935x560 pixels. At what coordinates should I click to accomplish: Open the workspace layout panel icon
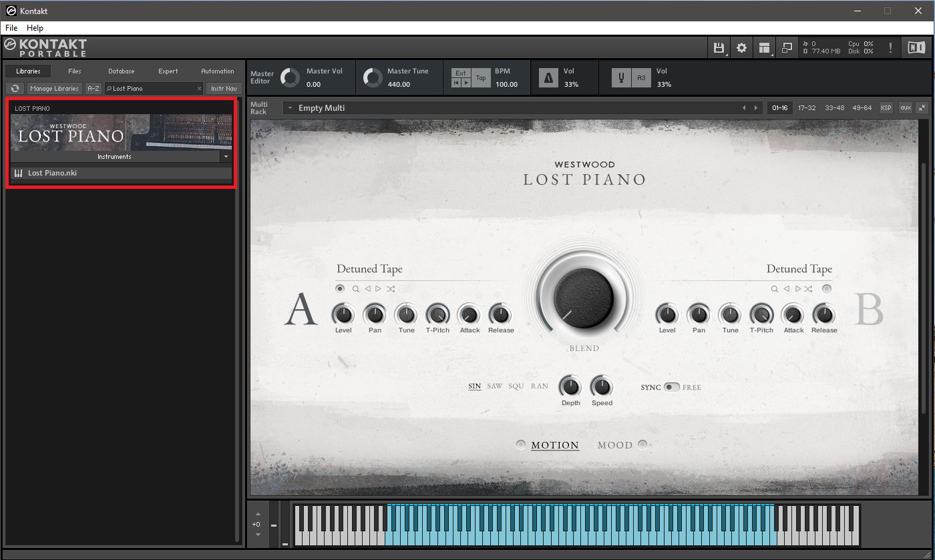[764, 47]
